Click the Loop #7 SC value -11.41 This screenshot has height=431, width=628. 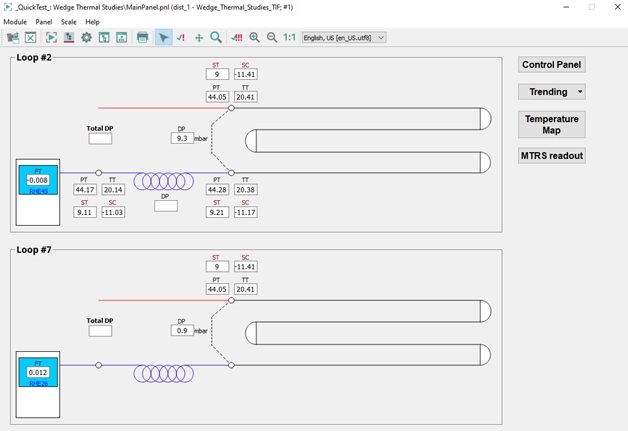(246, 267)
